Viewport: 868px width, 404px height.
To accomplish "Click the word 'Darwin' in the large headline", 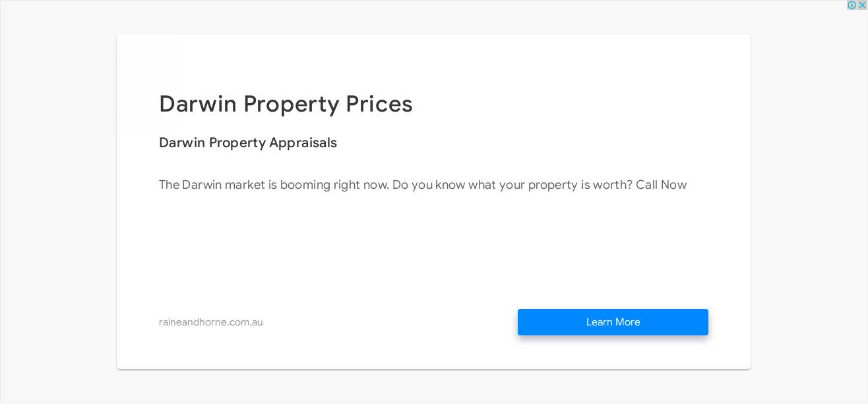I will point(197,104).
